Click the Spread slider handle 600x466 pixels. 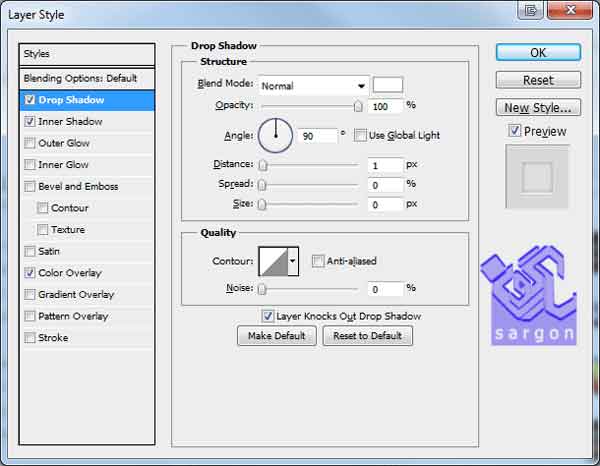coord(262,185)
